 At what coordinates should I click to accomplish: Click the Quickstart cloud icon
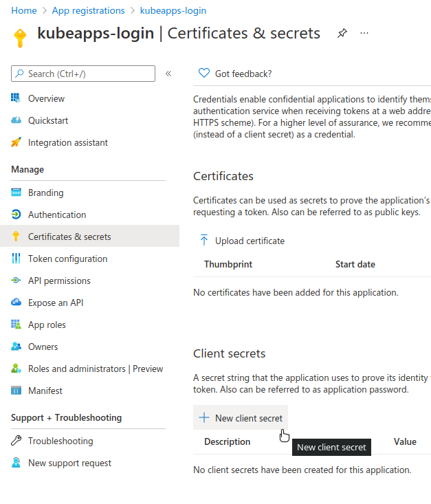pyautogui.click(x=16, y=120)
